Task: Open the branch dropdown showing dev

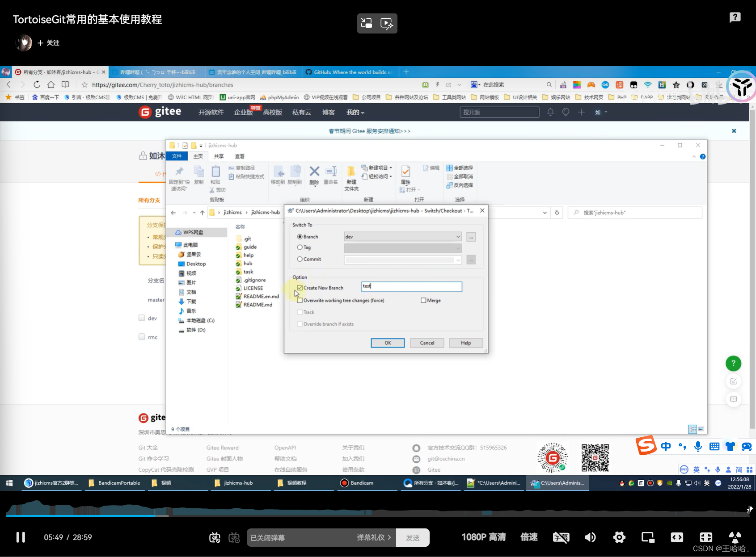Action: click(x=402, y=237)
